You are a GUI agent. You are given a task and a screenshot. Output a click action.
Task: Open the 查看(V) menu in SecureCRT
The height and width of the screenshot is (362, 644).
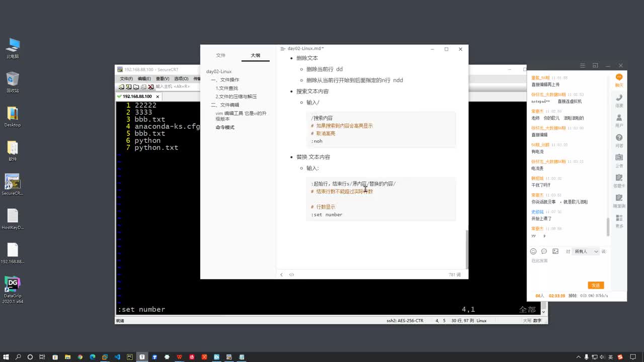pyautogui.click(x=163, y=79)
